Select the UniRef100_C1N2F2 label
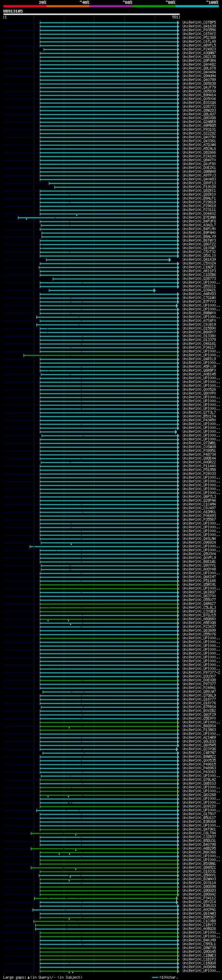The height and width of the screenshot is (980, 222). 199,267
